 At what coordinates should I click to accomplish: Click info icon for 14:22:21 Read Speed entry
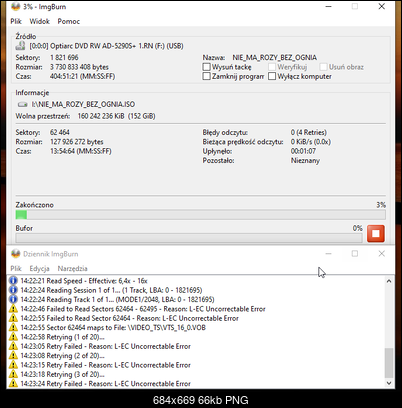click(13, 281)
